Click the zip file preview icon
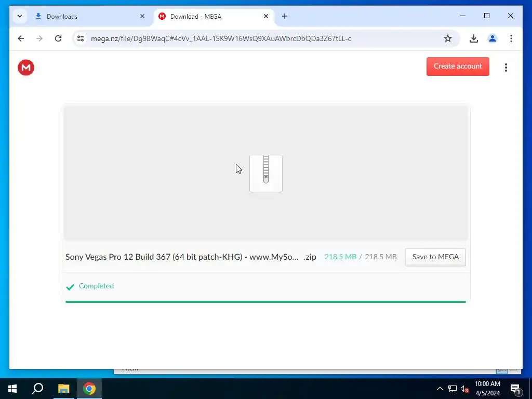This screenshot has height=399, width=532. pyautogui.click(x=266, y=174)
